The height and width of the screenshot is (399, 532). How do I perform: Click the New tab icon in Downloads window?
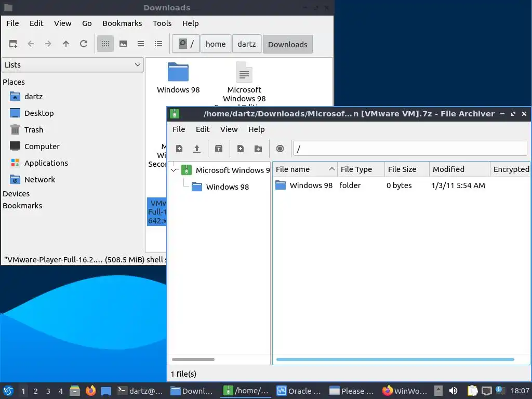13,44
